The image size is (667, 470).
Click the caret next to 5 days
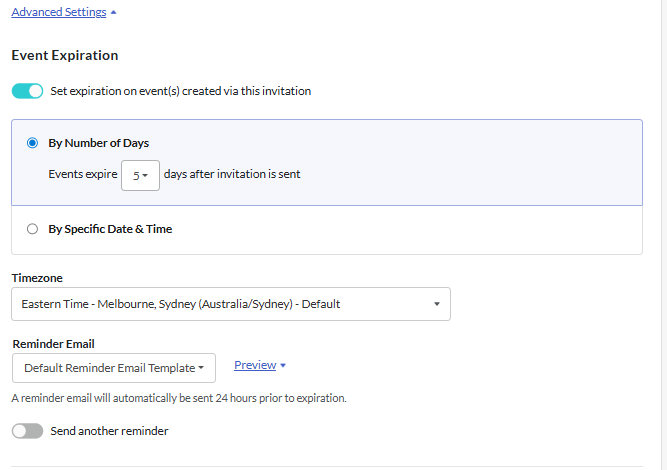pyautogui.click(x=145, y=176)
